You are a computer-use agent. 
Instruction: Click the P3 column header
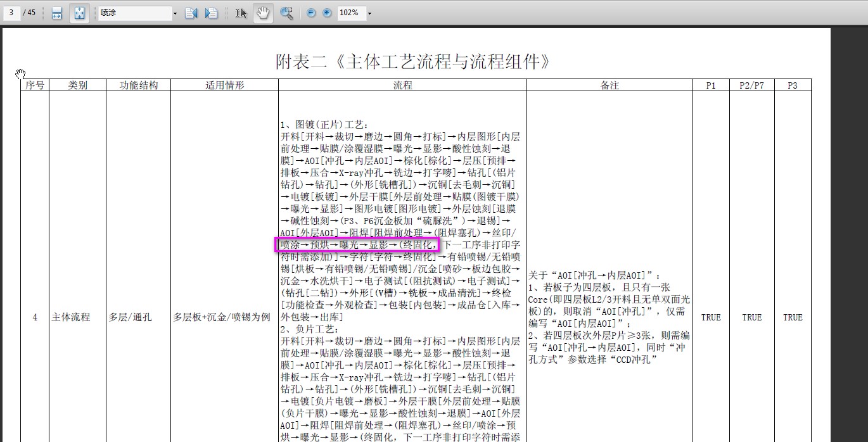tap(793, 85)
